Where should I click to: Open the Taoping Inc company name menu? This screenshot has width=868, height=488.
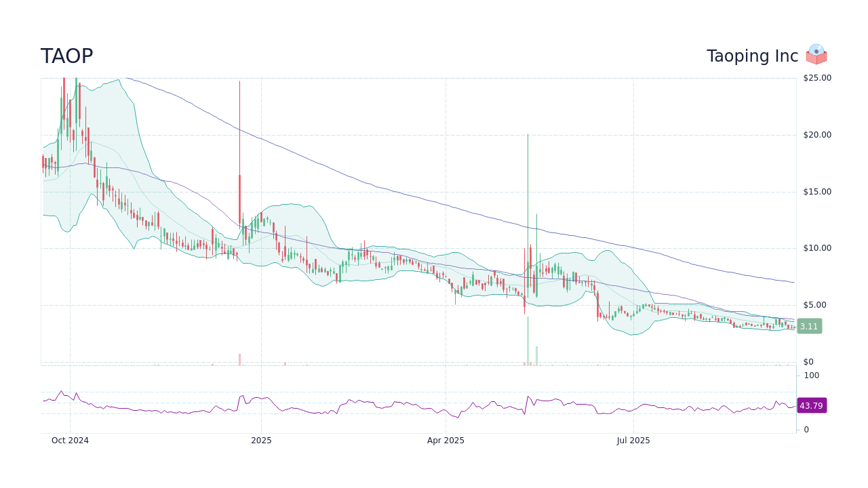pos(751,56)
